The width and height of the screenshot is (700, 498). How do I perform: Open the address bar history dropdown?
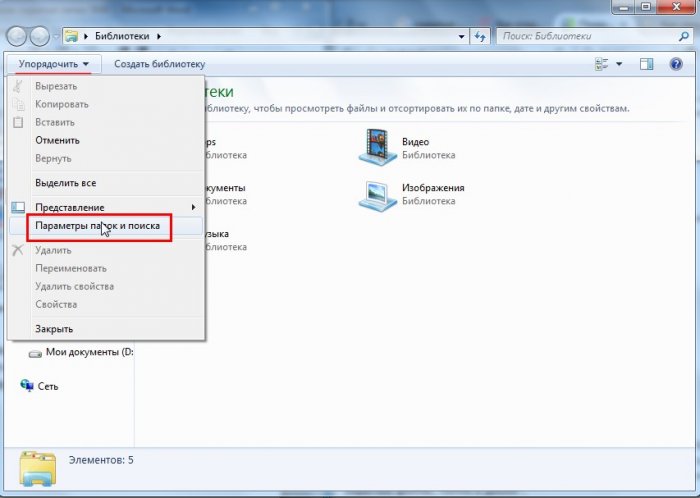click(462, 37)
